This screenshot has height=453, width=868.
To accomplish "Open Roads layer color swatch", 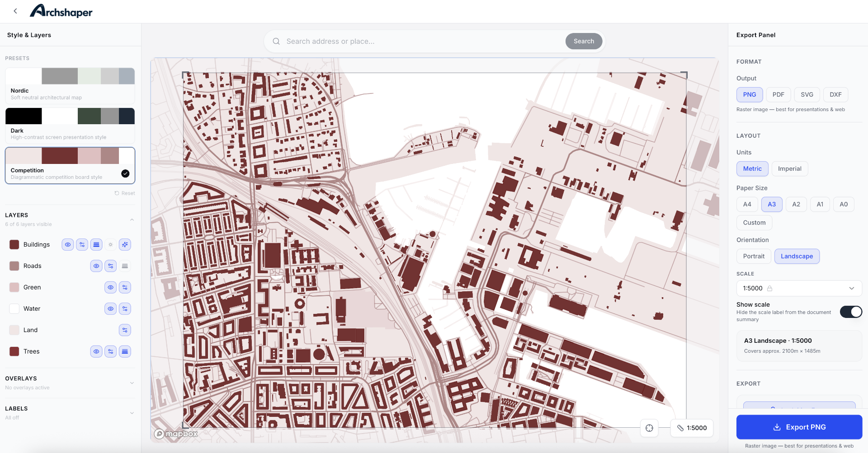I will pos(14,266).
